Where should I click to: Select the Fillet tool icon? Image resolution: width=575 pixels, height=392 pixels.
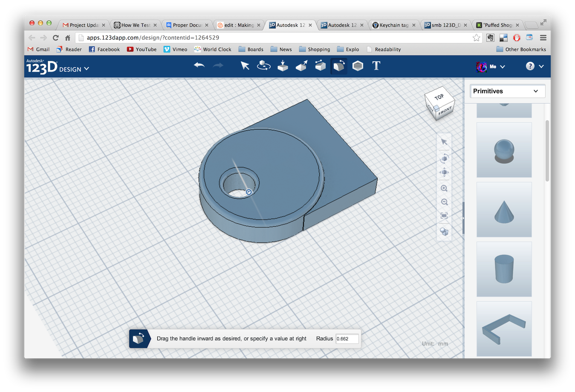339,66
